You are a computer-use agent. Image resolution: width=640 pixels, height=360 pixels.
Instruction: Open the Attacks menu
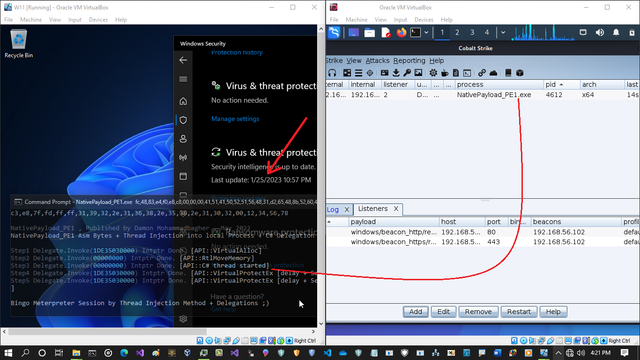pyautogui.click(x=377, y=60)
